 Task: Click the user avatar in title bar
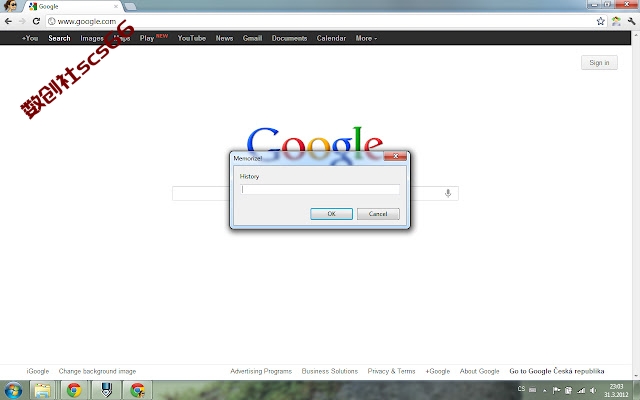[x=10, y=6]
